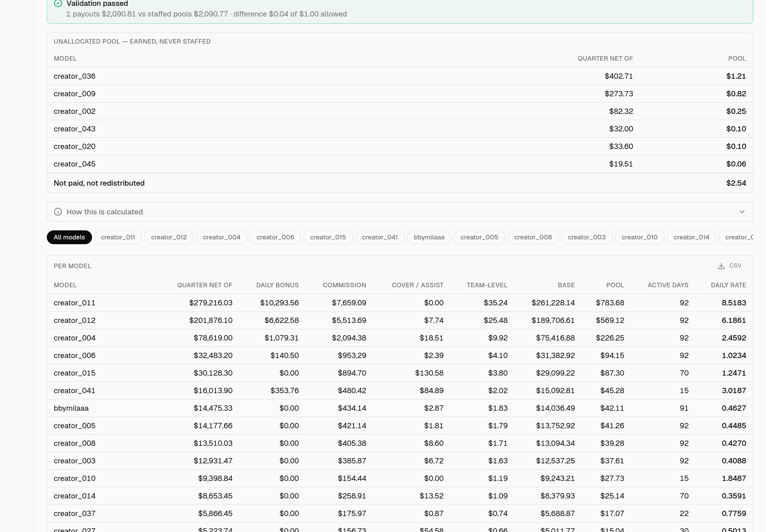Expand the How this is calculated chevron

[742, 212]
